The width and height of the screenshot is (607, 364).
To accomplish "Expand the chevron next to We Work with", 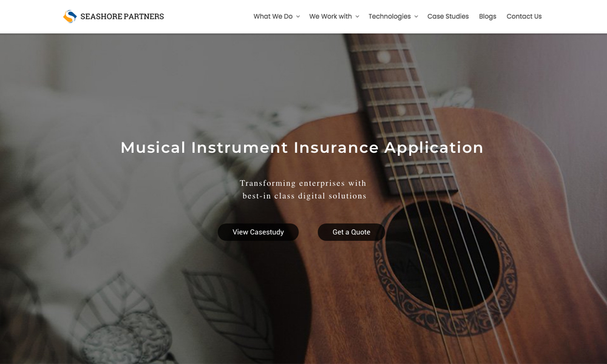I will coord(357,16).
